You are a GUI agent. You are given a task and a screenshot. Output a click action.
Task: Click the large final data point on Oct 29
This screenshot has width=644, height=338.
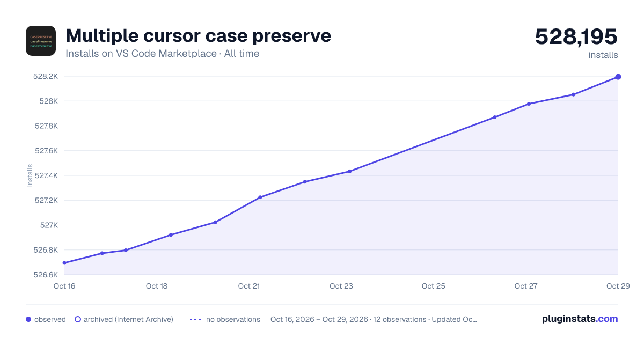tap(618, 77)
